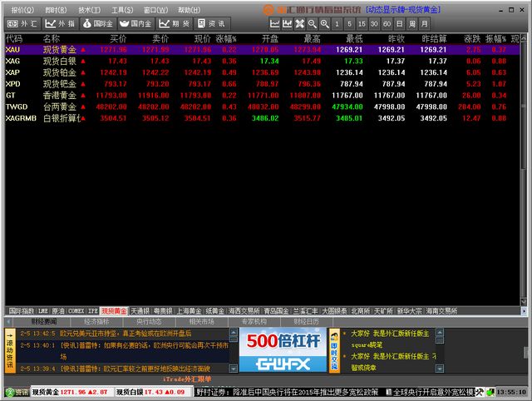Open the 国内金 domestic gold toolbar button

136,24
